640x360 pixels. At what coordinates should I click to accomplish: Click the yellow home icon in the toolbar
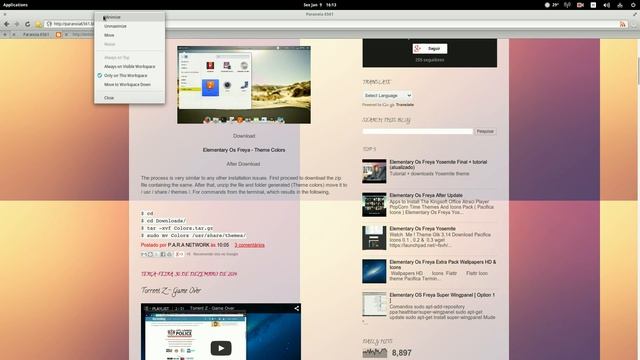tap(38, 24)
